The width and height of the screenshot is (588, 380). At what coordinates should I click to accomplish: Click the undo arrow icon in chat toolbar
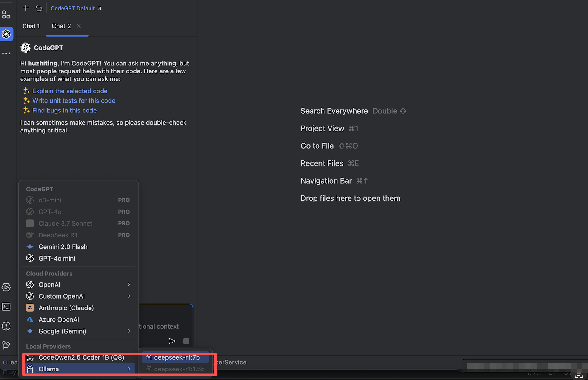coord(39,8)
